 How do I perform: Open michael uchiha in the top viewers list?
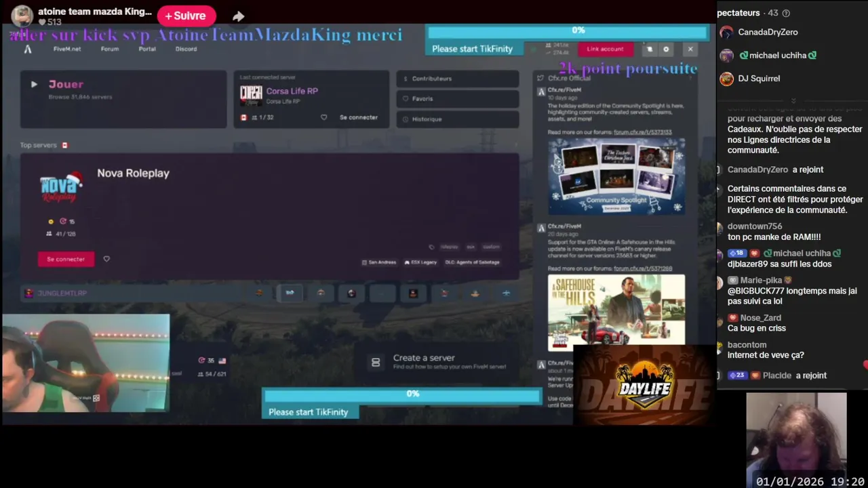(x=778, y=55)
